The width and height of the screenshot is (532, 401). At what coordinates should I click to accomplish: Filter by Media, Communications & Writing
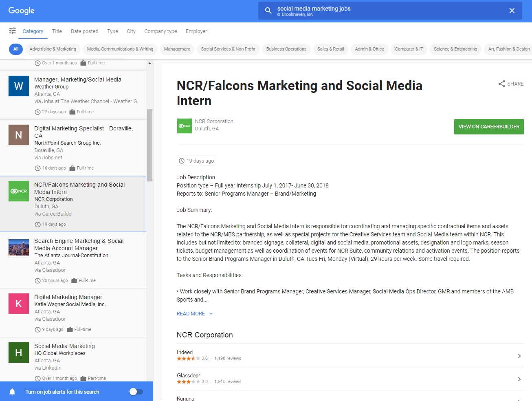(120, 49)
